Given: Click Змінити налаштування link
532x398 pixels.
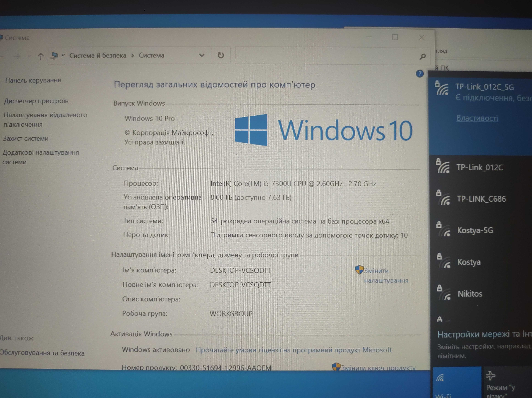Looking at the screenshot, I should (x=386, y=275).
